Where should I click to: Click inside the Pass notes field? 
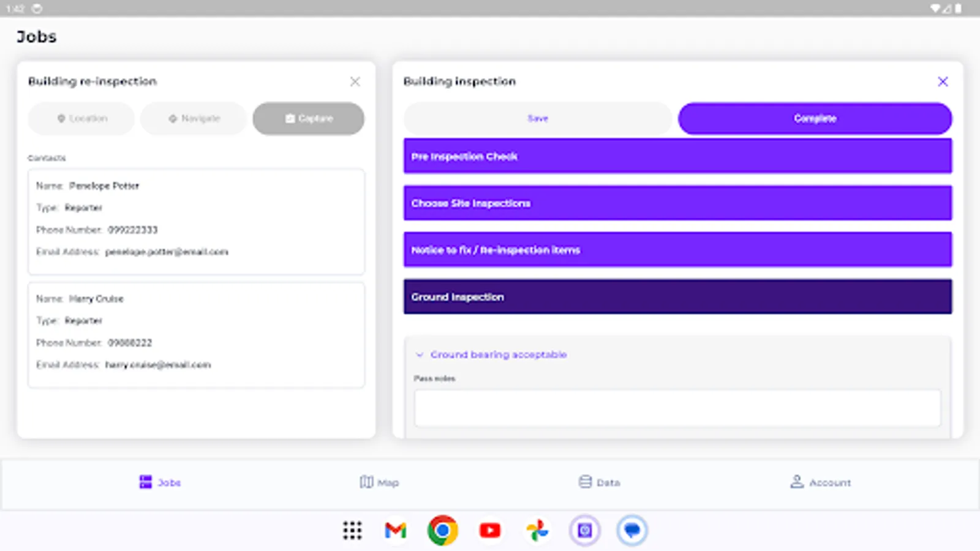pyautogui.click(x=677, y=408)
